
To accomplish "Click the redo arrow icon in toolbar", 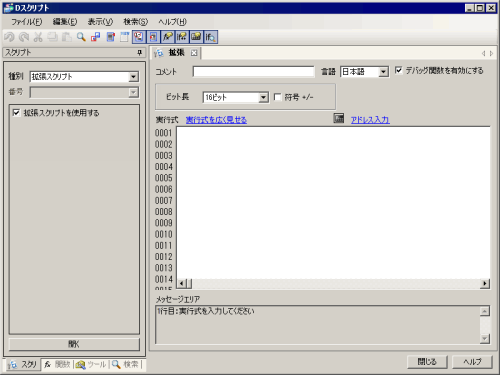I will click(x=24, y=37).
